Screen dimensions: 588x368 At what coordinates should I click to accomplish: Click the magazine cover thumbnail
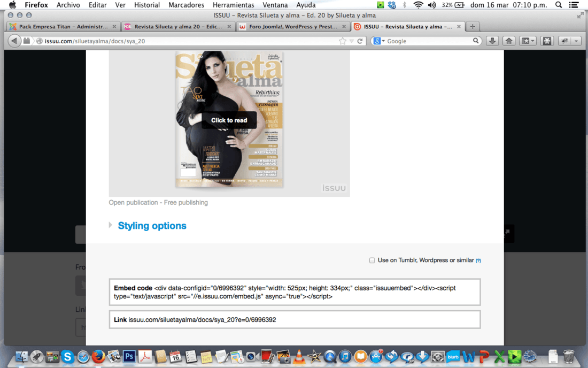tap(229, 119)
